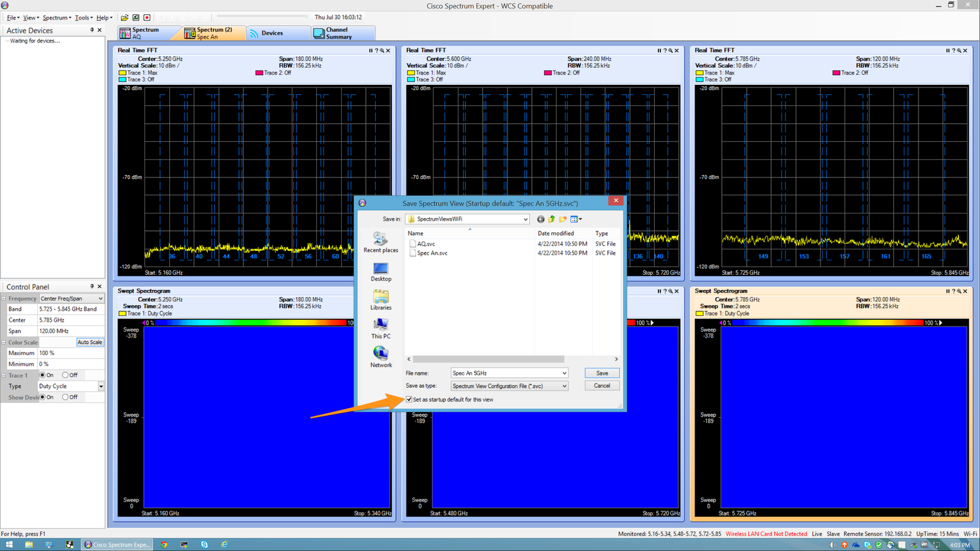Open the Tools menu

coord(83,18)
